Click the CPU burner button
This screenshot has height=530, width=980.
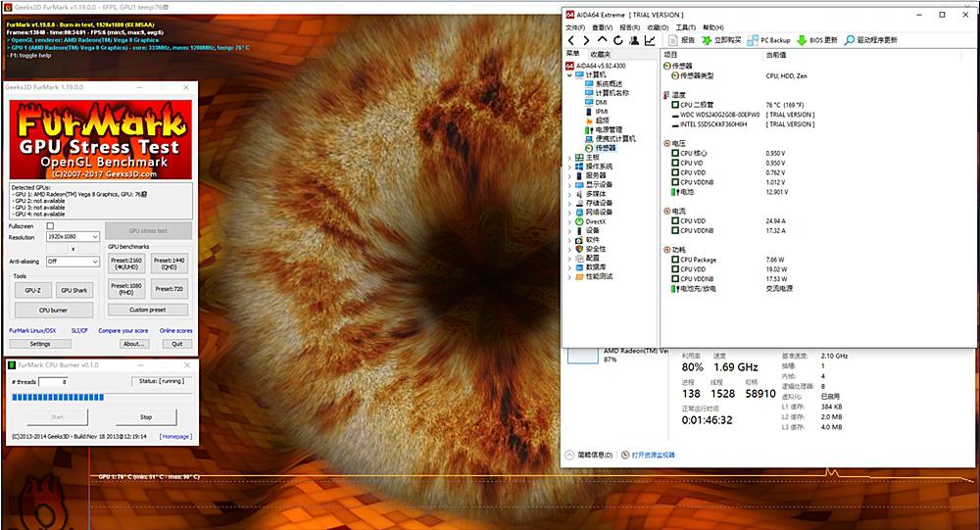(x=54, y=310)
